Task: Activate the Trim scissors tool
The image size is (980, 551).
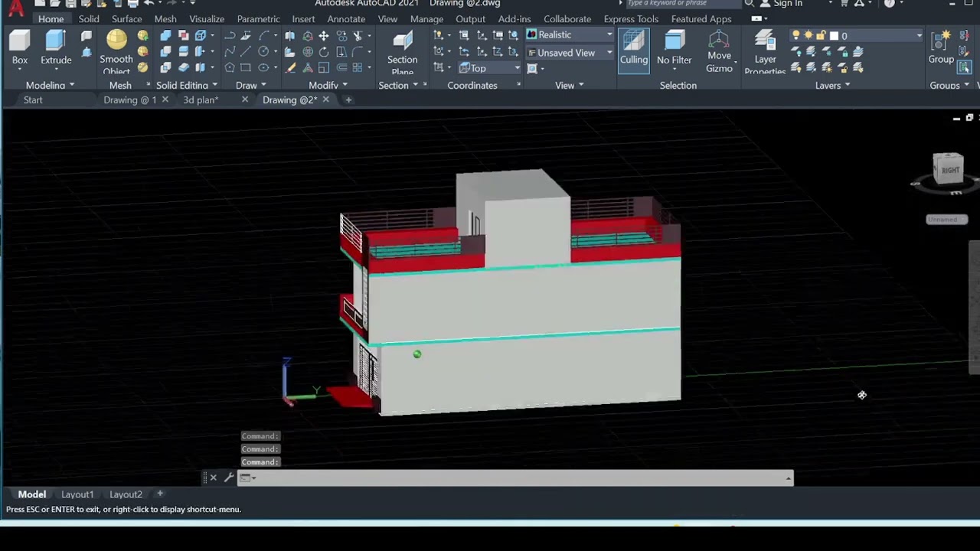Action: pyautogui.click(x=358, y=35)
